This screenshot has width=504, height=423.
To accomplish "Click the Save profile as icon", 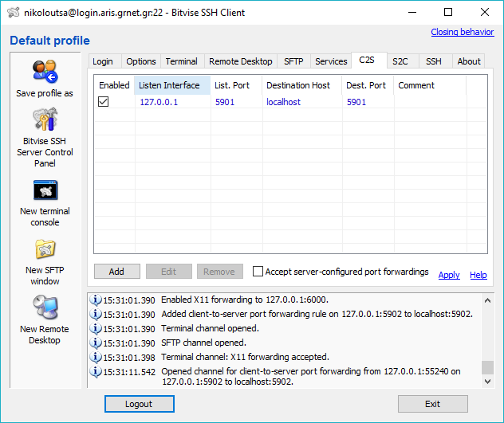I will [45, 72].
